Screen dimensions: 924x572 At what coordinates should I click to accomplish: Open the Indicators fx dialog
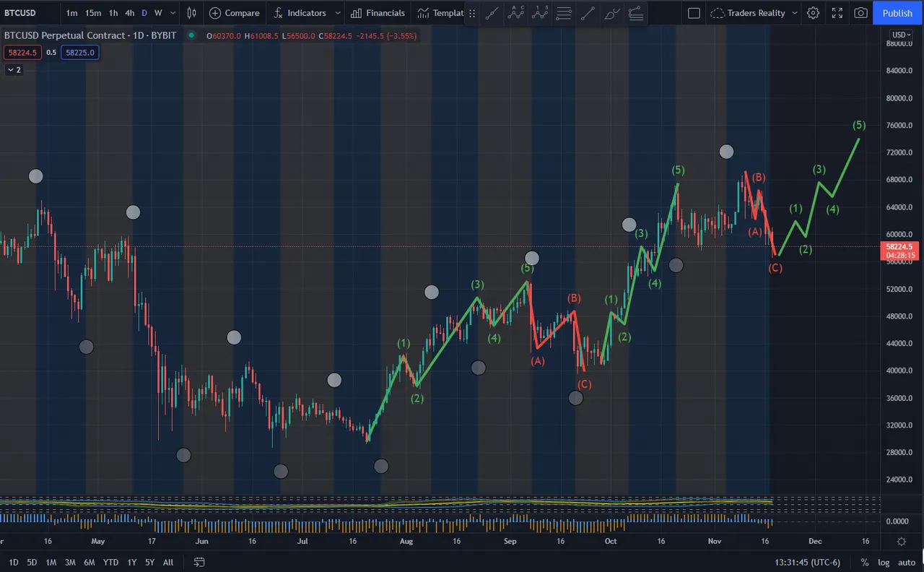pos(300,13)
